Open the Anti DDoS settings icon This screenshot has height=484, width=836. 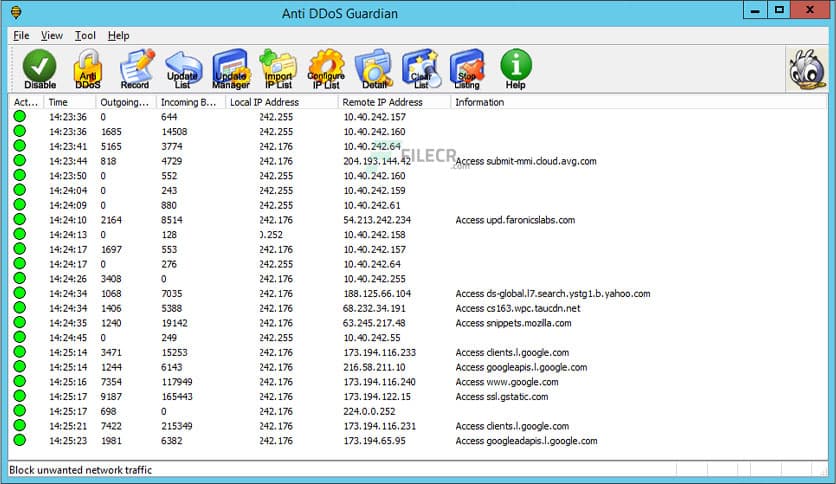click(x=87, y=69)
